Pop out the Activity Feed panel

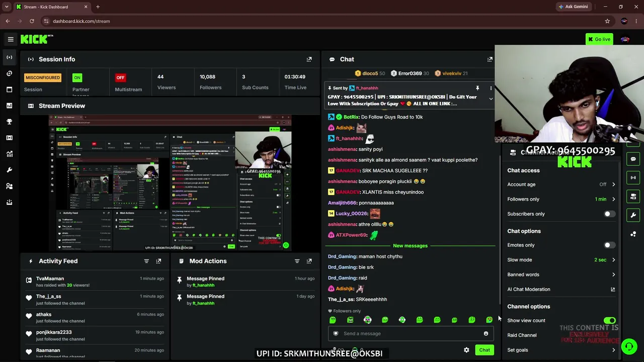coord(158,261)
